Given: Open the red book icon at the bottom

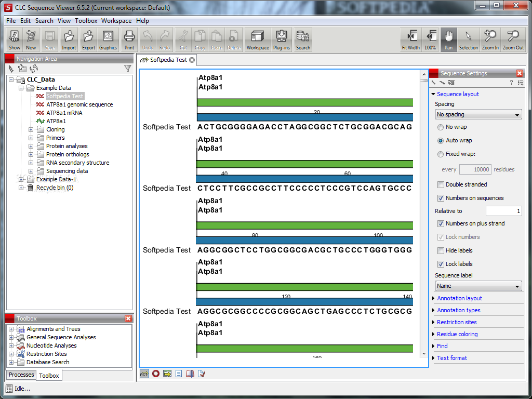Looking at the screenshot, I should [190, 374].
